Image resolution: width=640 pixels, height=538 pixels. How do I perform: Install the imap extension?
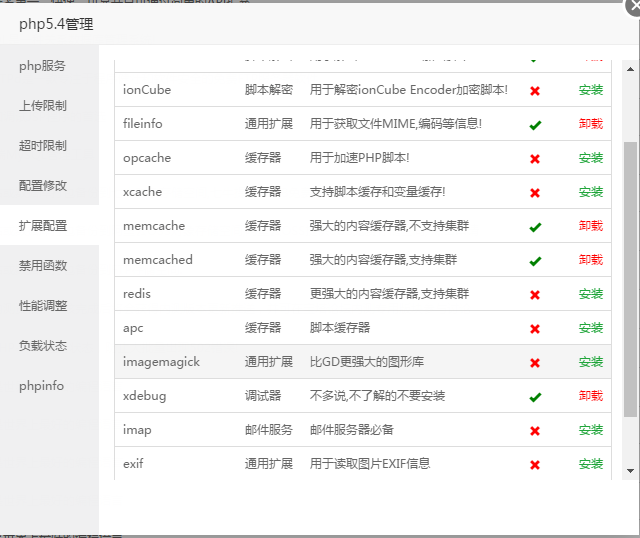(591, 430)
